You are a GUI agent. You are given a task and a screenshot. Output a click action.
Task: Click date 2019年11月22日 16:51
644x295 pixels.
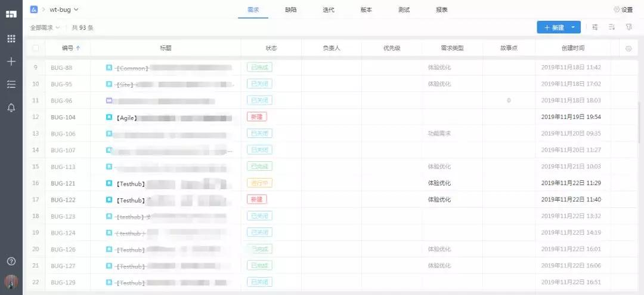[x=571, y=282]
